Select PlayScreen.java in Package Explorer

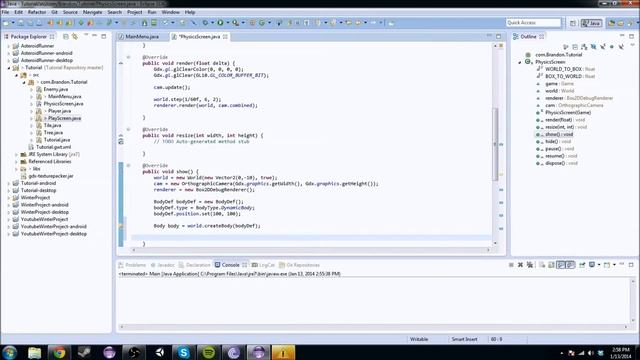click(64, 118)
